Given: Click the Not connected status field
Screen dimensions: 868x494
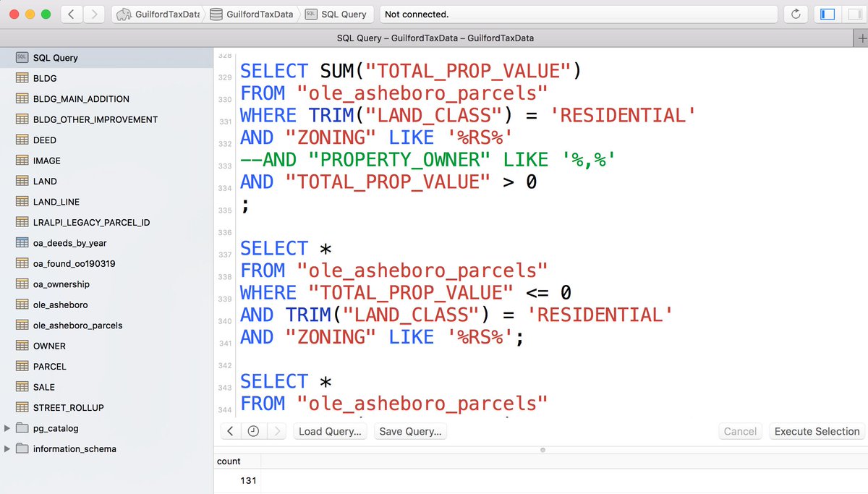Looking at the screenshot, I should tap(578, 14).
